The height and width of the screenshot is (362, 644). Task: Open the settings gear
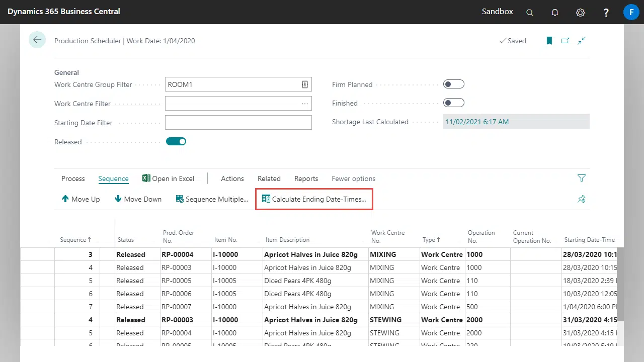580,13
